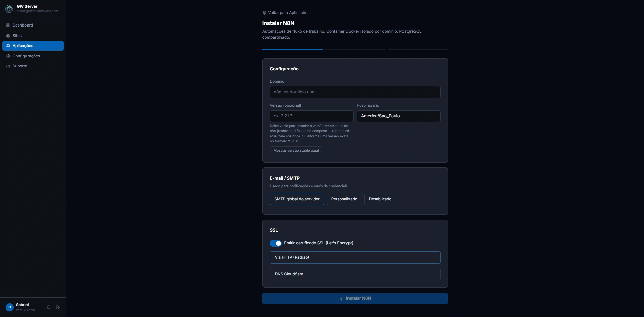Viewport: 644px width, 317px height.
Task: Select Desabilitado SMTP option
Action: [x=380, y=199]
